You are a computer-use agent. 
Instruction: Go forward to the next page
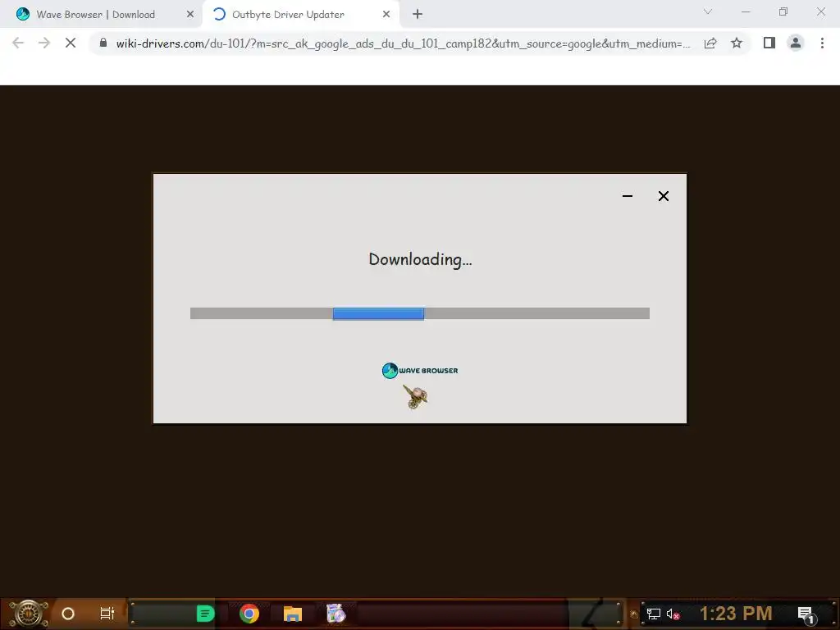[x=44, y=43]
